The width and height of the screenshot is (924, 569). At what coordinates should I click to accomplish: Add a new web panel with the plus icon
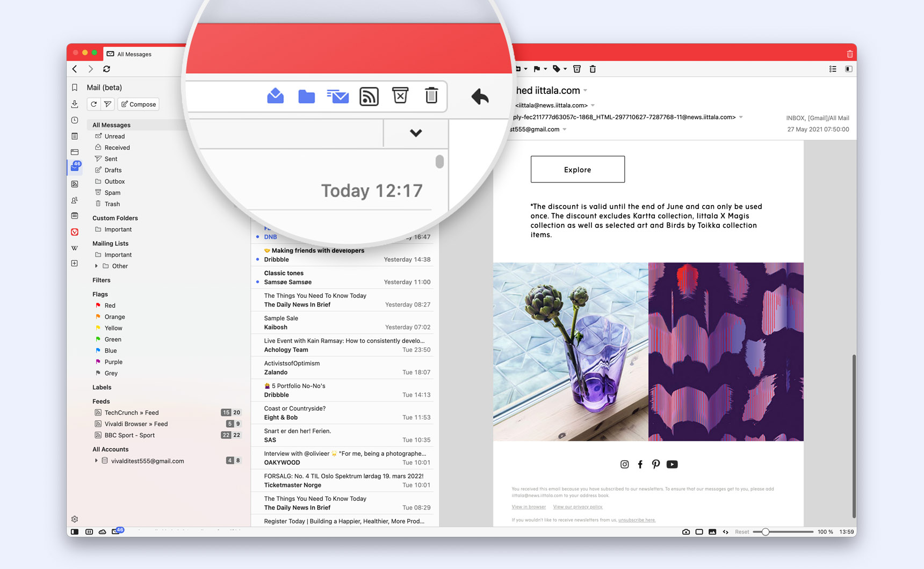point(75,264)
